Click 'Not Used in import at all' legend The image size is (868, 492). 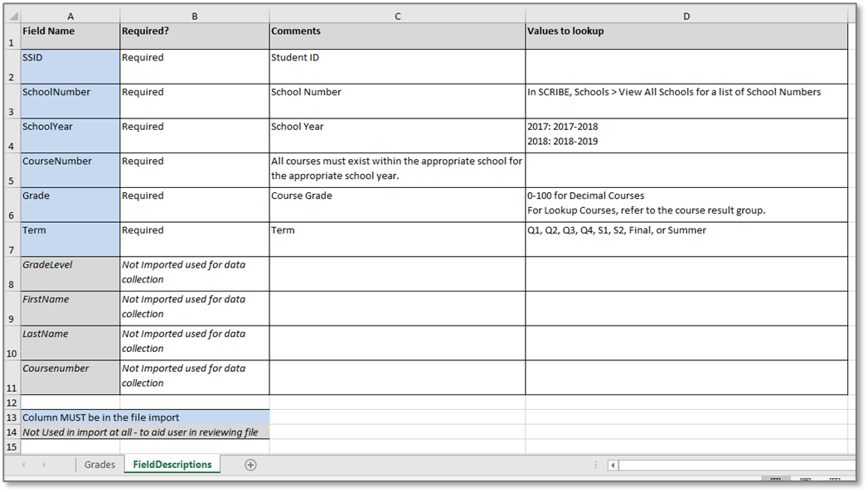[x=145, y=432]
